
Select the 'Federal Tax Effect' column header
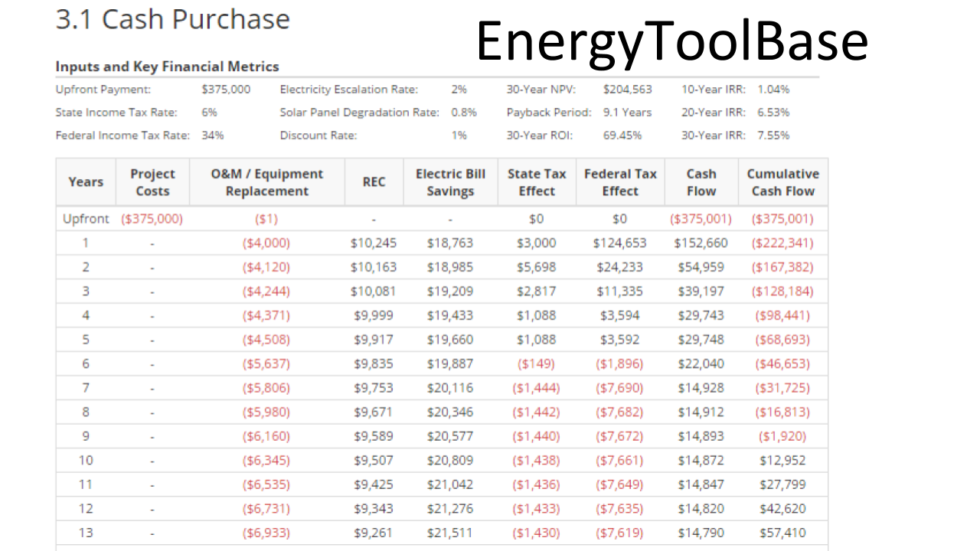click(620, 182)
